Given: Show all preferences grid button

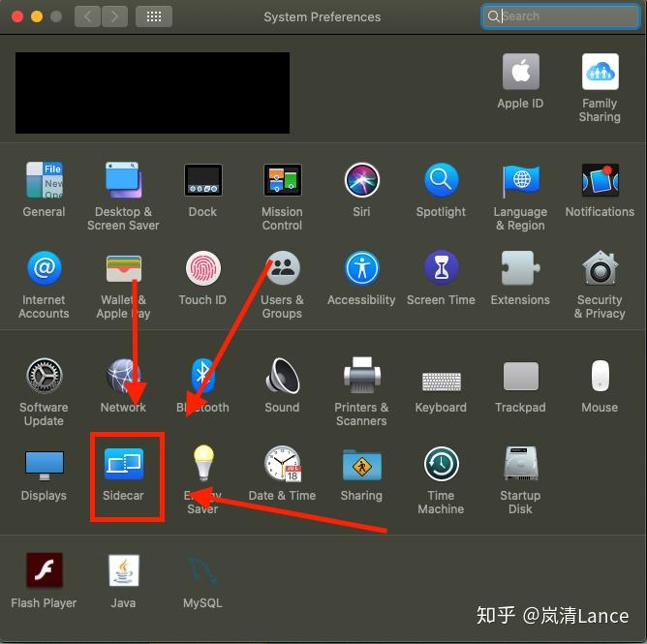Looking at the screenshot, I should 154,16.
